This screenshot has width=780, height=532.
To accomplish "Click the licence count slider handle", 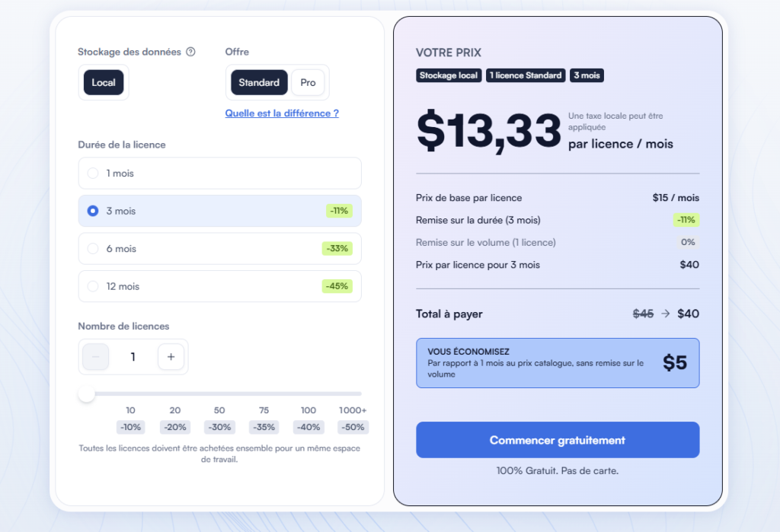I will [x=87, y=393].
